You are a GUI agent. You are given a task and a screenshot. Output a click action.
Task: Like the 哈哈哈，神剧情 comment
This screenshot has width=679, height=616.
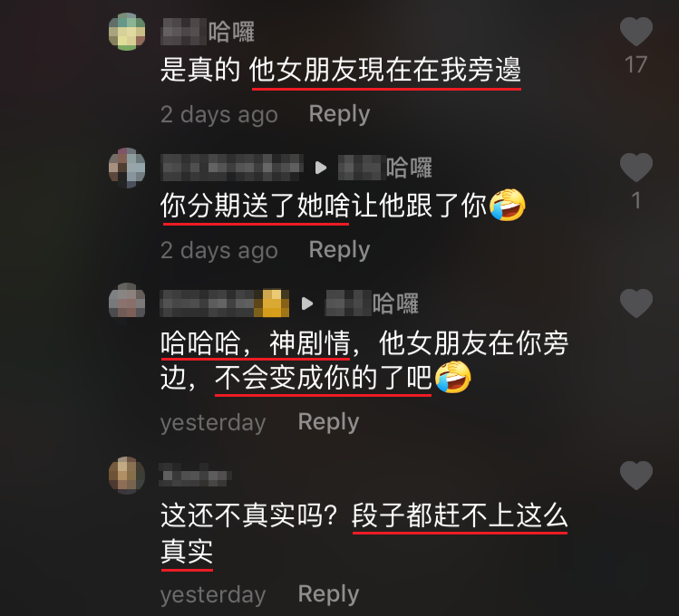click(635, 303)
